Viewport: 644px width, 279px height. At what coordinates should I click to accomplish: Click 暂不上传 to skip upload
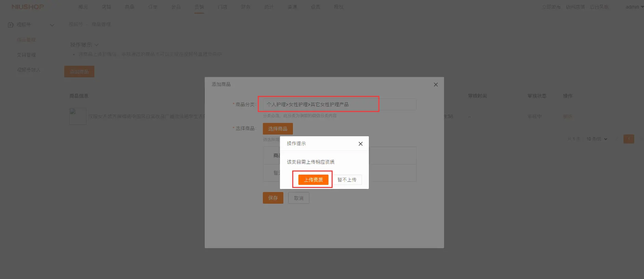347,180
